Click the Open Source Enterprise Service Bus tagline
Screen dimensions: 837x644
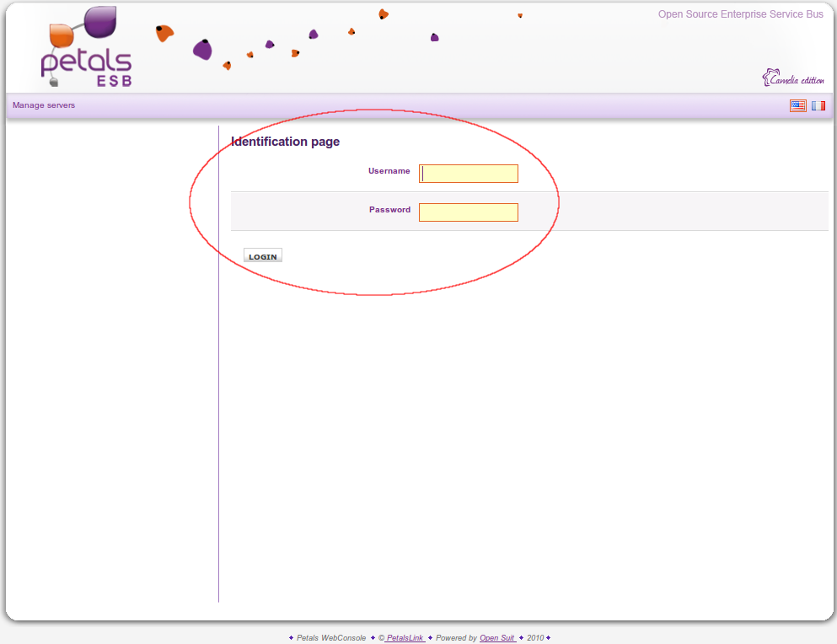coord(740,14)
